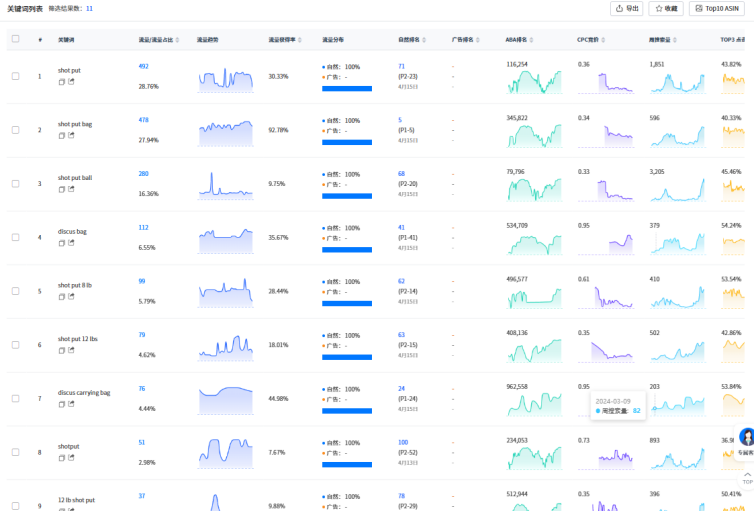This screenshot has width=754, height=511.
Task: Open external link icon for 'discus carrying bag'
Action: click(x=71, y=404)
